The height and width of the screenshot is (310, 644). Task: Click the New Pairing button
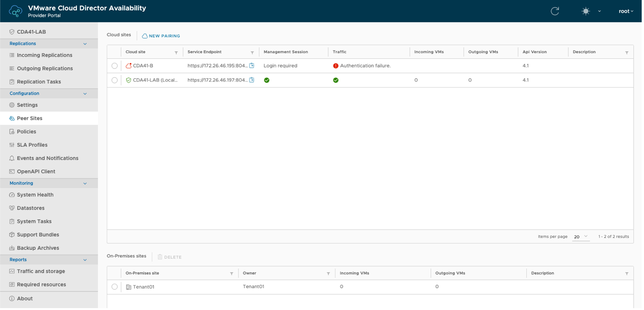(x=161, y=36)
